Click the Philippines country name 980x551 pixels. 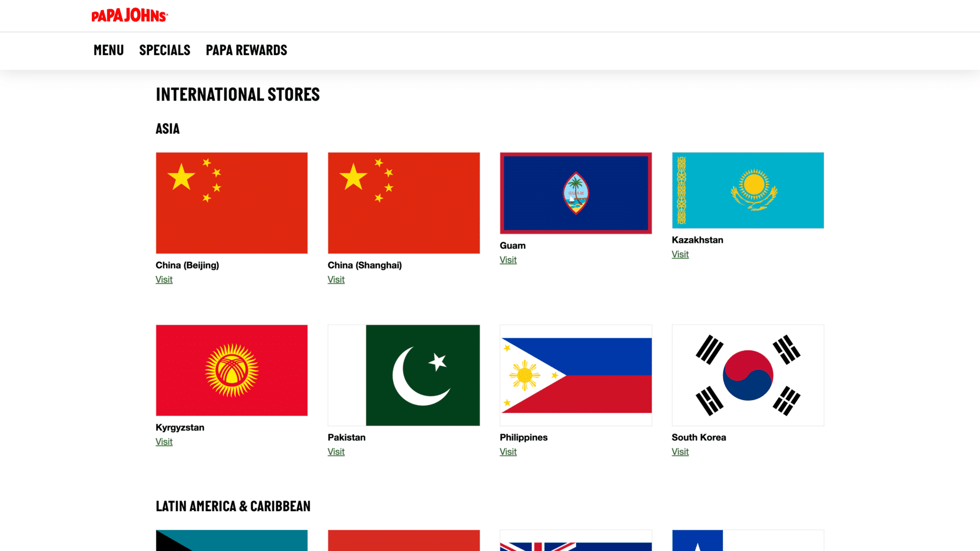coord(524,437)
